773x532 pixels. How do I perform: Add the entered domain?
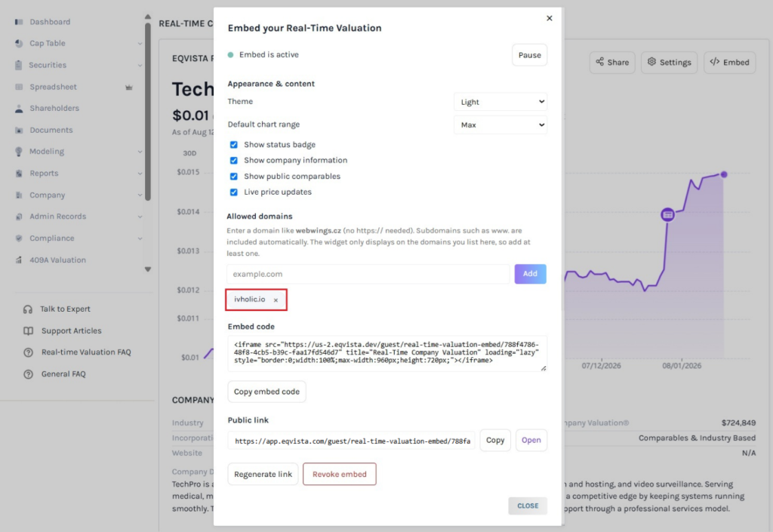click(x=531, y=274)
